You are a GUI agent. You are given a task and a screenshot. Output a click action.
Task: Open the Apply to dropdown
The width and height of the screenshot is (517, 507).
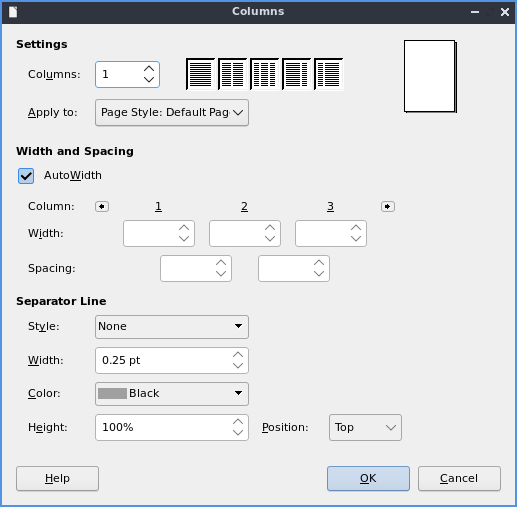(172, 113)
